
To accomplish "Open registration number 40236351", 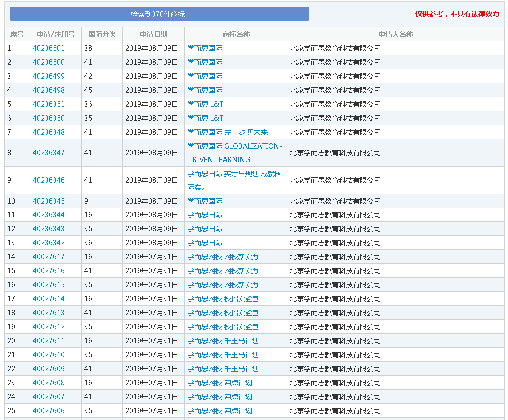I will [48, 104].
